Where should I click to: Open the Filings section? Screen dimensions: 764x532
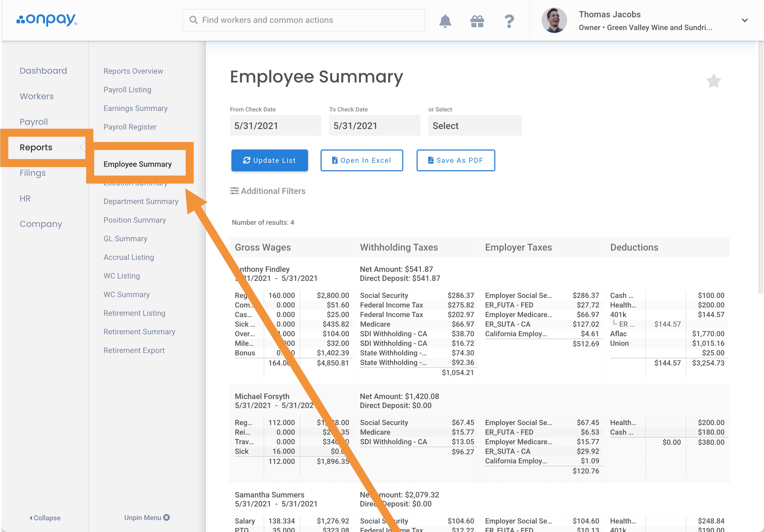coord(33,173)
